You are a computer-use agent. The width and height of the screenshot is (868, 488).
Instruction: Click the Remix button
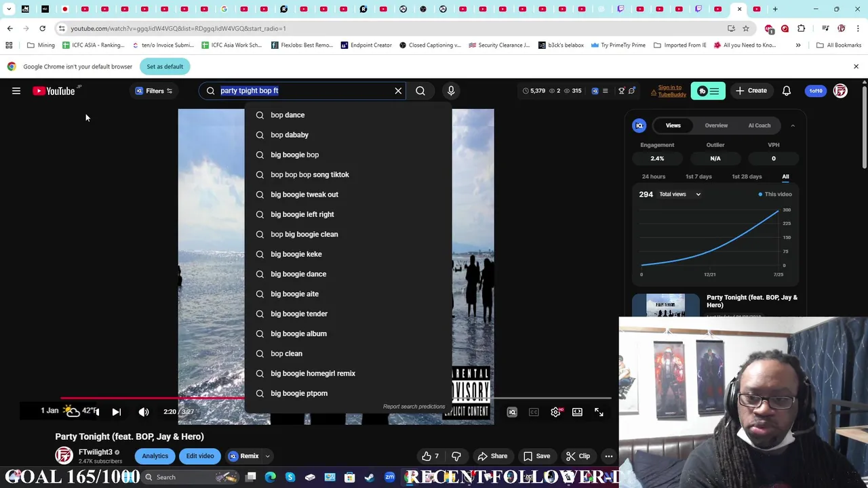[244, 456]
